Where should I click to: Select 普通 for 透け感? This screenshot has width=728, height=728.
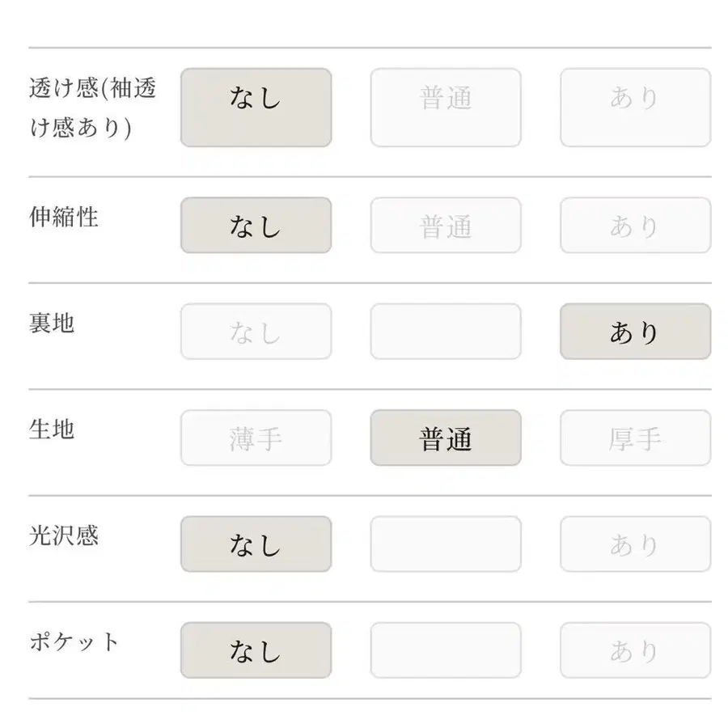pos(446,107)
